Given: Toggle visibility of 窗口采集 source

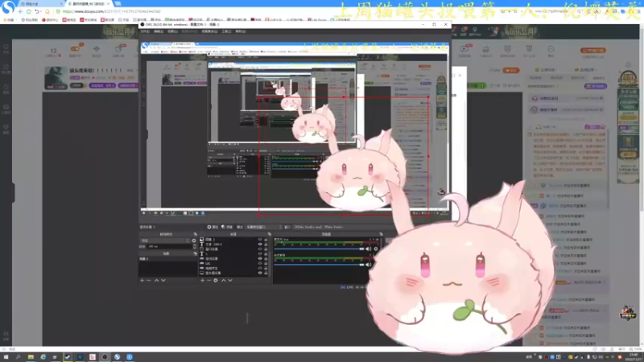Looking at the screenshot, I should point(260,249).
